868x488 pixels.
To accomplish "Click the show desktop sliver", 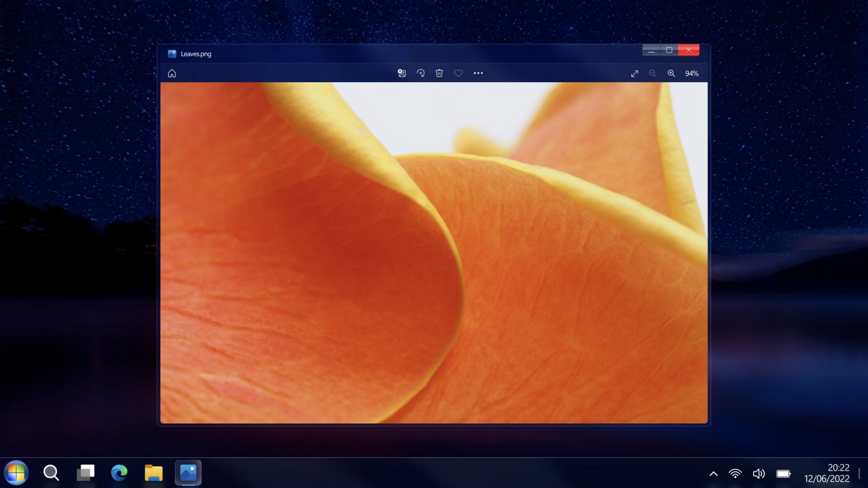I will click(860, 473).
